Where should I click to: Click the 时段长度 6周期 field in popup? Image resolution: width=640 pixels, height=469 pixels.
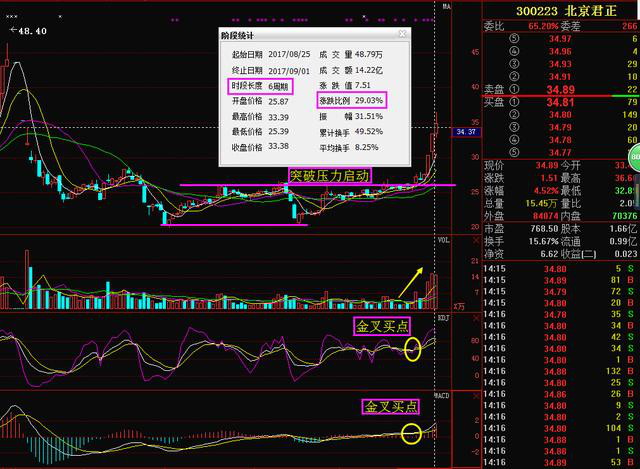[256, 87]
